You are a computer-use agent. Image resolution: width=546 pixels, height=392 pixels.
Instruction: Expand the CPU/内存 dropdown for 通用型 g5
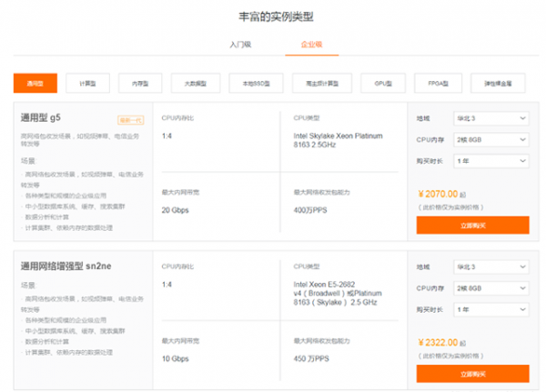click(490, 138)
